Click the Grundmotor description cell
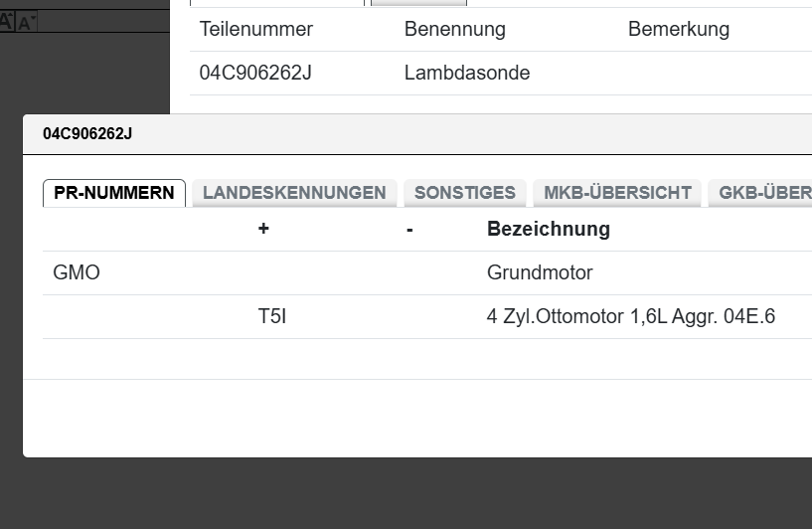812x529 pixels. [540, 273]
